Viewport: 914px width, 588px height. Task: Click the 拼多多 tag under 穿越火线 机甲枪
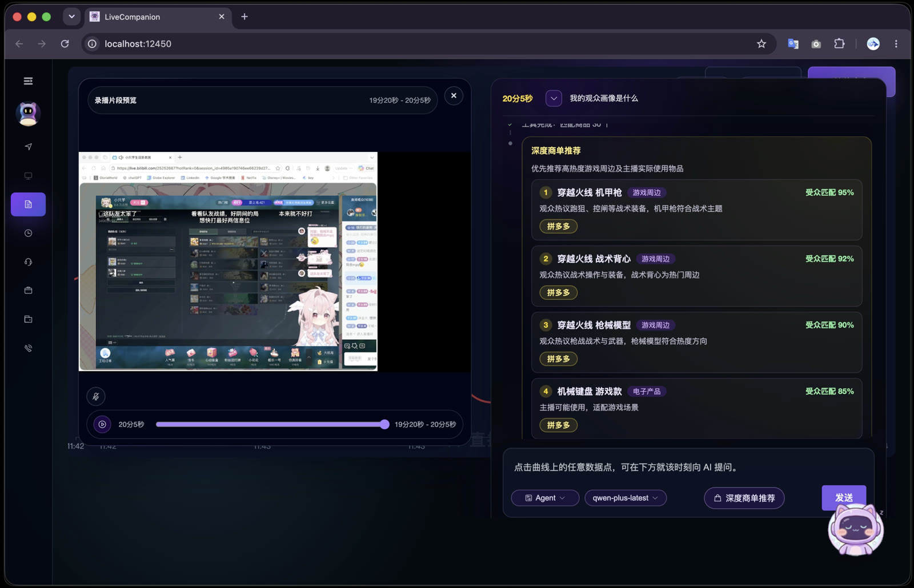coord(558,226)
